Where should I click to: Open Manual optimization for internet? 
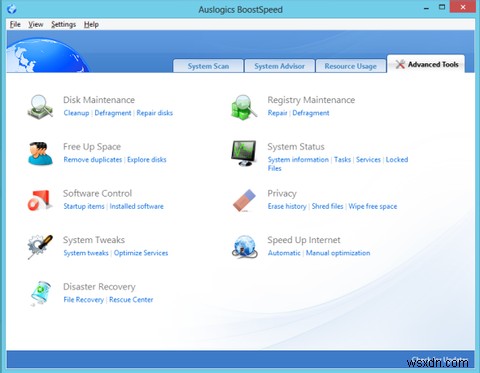pos(338,253)
